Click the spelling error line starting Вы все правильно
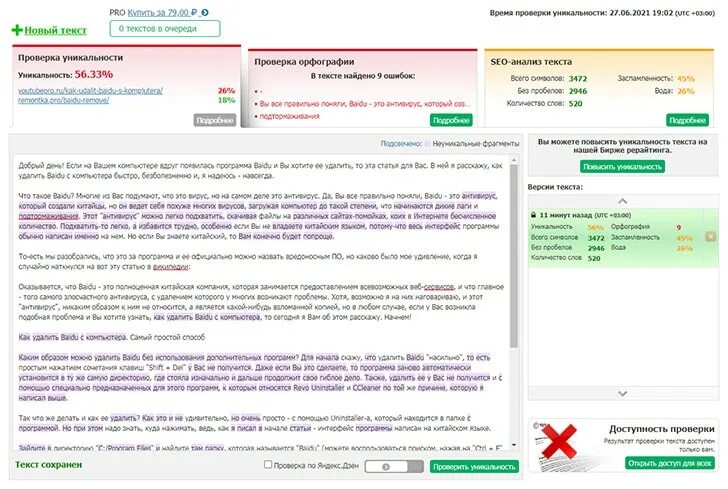Viewport: 728px width, 489px height. (x=364, y=104)
